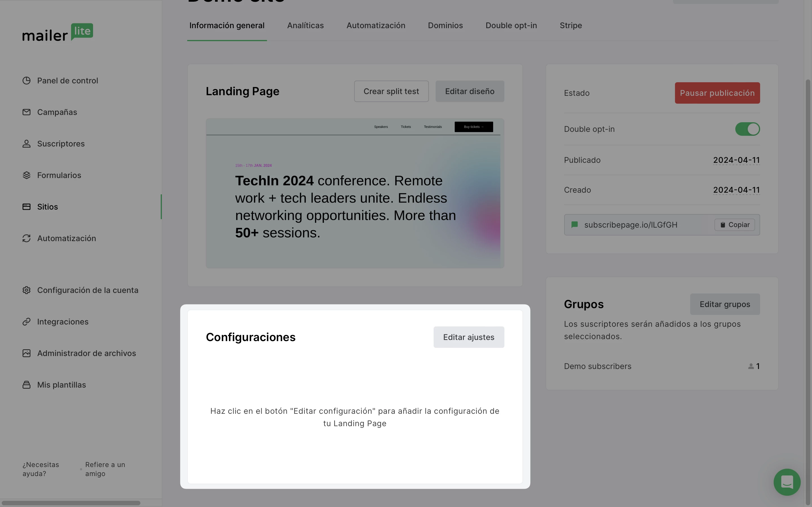Click the Formularios layers icon

pos(27,175)
